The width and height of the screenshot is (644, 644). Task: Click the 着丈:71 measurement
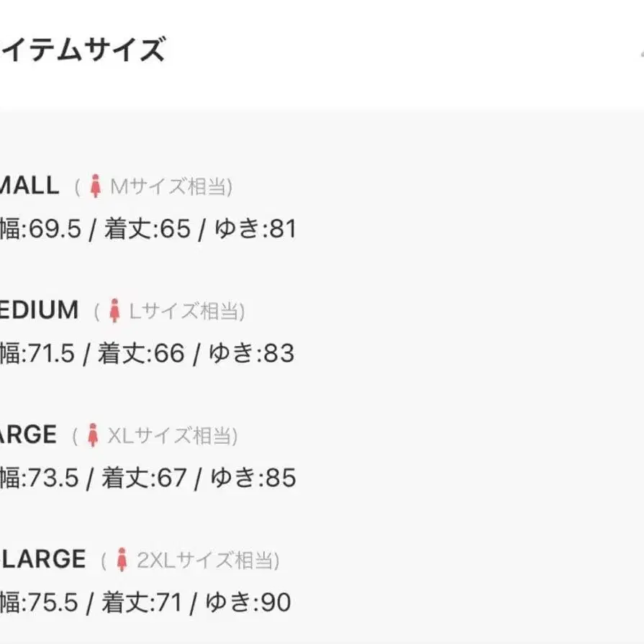[141, 603]
